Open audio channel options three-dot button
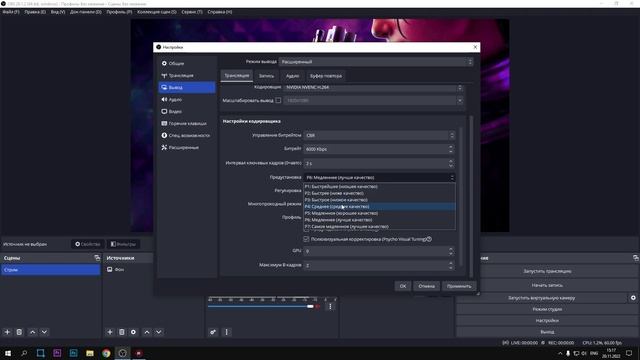640x360 pixels. (x=330, y=306)
